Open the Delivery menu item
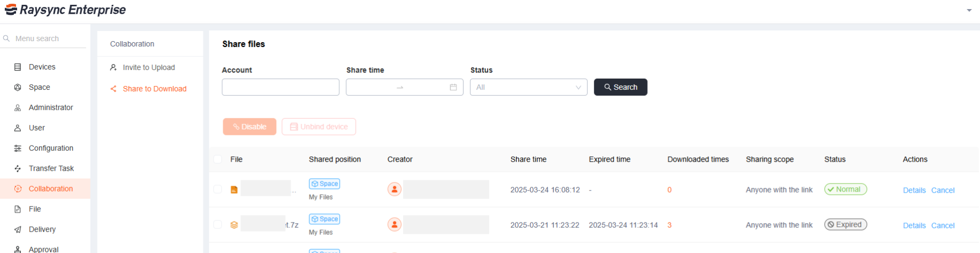The height and width of the screenshot is (253, 980). [x=45, y=229]
